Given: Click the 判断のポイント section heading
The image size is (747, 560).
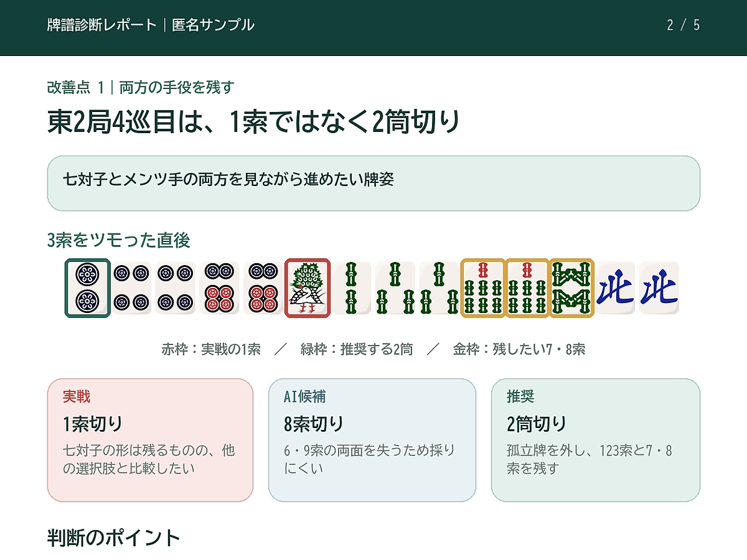Looking at the screenshot, I should coord(114,538).
